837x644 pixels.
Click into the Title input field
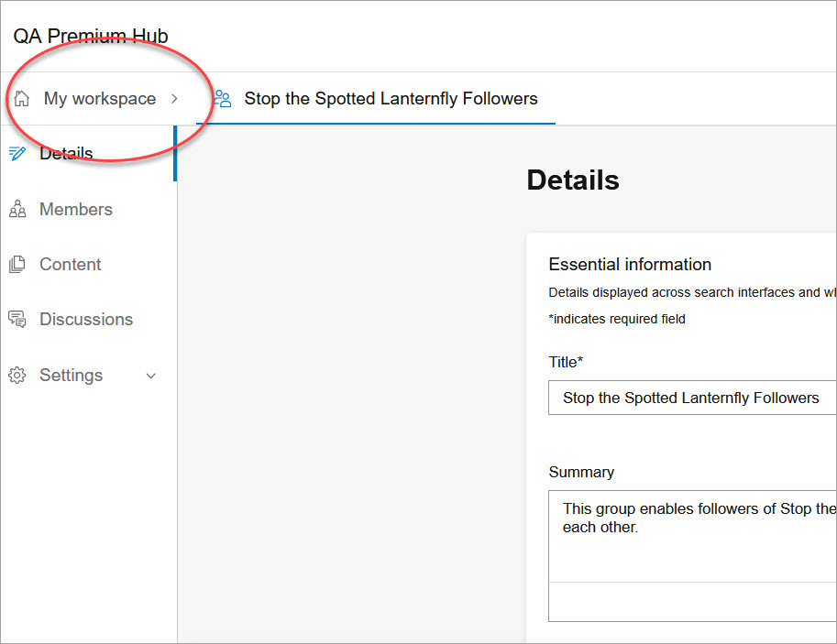click(x=692, y=398)
